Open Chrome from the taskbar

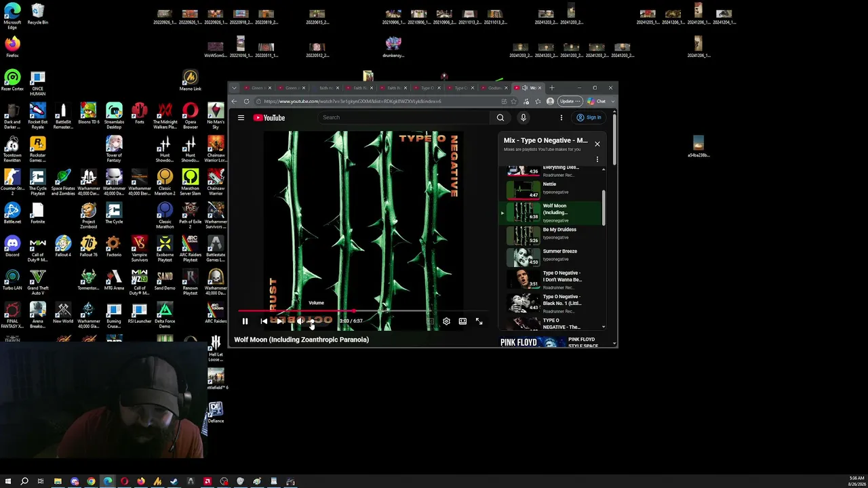(x=91, y=481)
